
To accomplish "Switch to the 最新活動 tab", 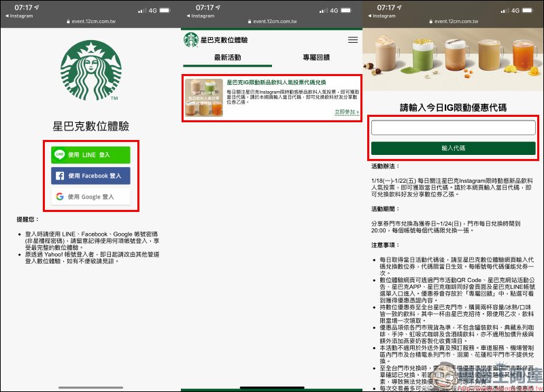I will pyautogui.click(x=228, y=58).
